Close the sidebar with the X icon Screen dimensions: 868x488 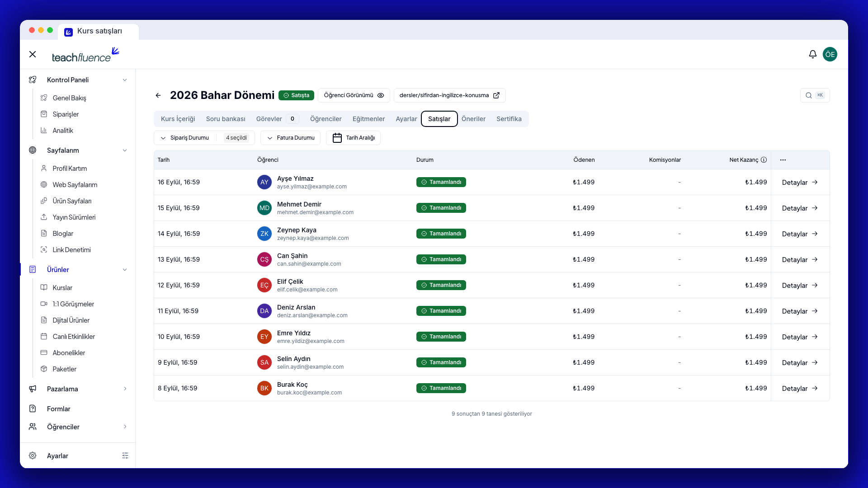pyautogui.click(x=33, y=54)
